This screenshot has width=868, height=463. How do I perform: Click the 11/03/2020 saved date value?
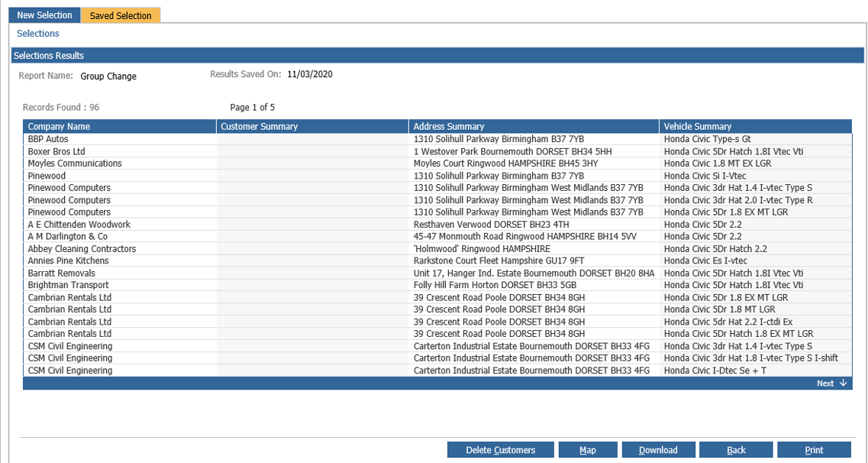point(310,74)
